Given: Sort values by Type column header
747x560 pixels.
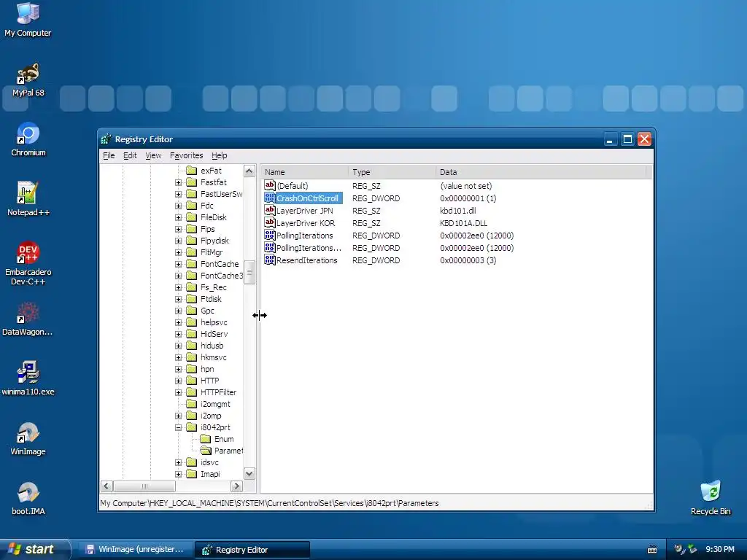Looking at the screenshot, I should [x=392, y=172].
